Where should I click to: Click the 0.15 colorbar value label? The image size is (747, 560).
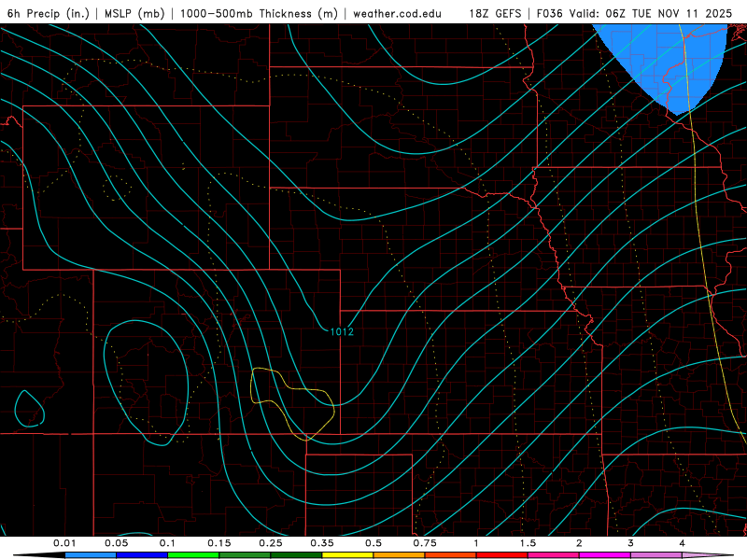point(219,543)
